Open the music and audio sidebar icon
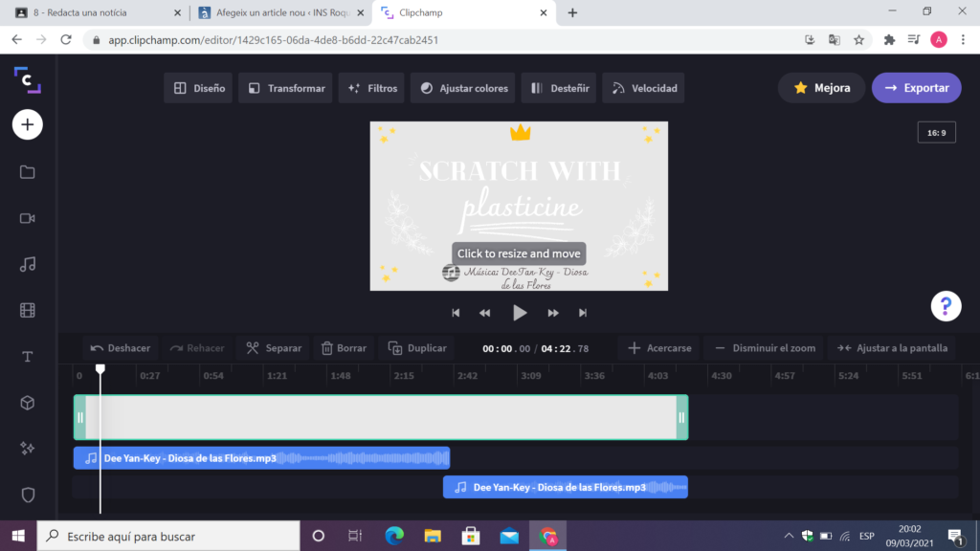980x551 pixels. tap(27, 264)
